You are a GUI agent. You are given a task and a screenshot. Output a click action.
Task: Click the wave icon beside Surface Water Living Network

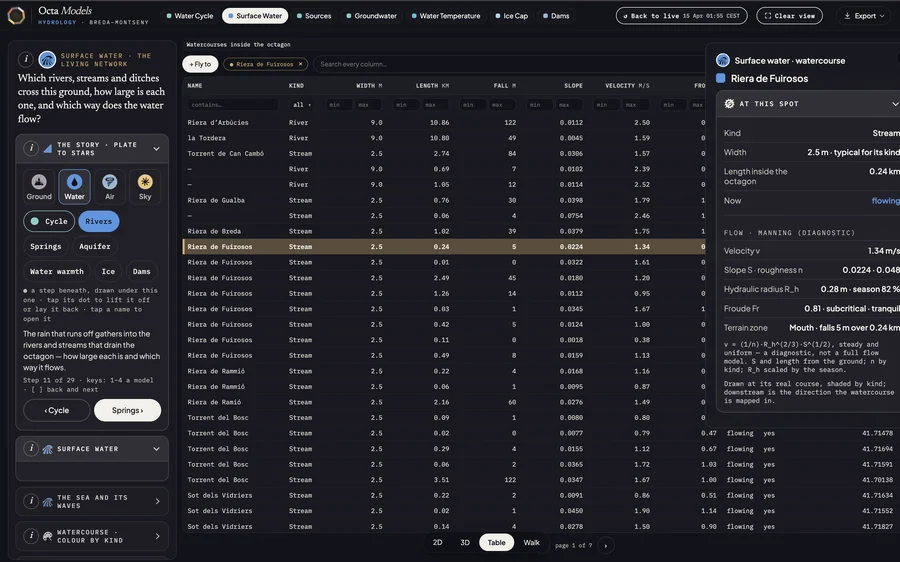[x=46, y=59]
